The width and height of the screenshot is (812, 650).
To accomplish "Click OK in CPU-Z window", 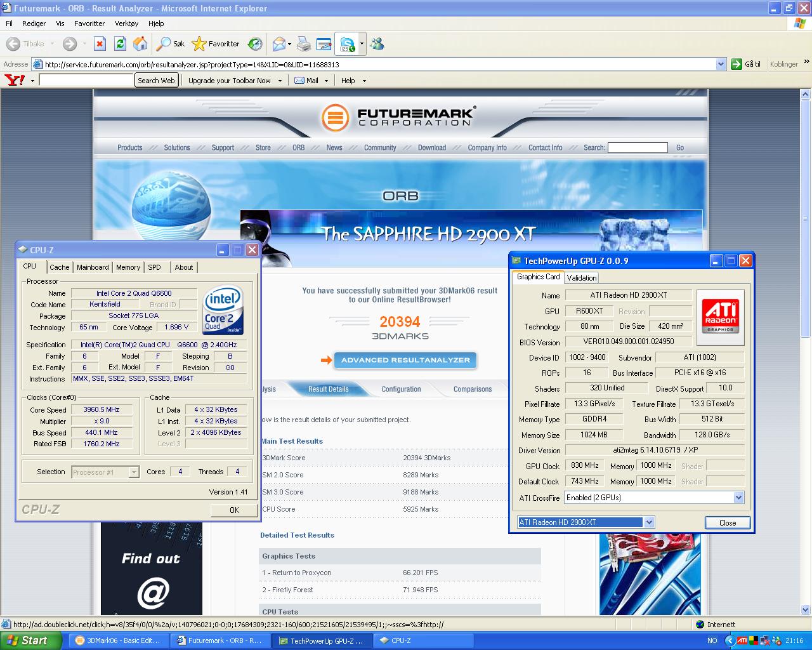I will coord(234,510).
